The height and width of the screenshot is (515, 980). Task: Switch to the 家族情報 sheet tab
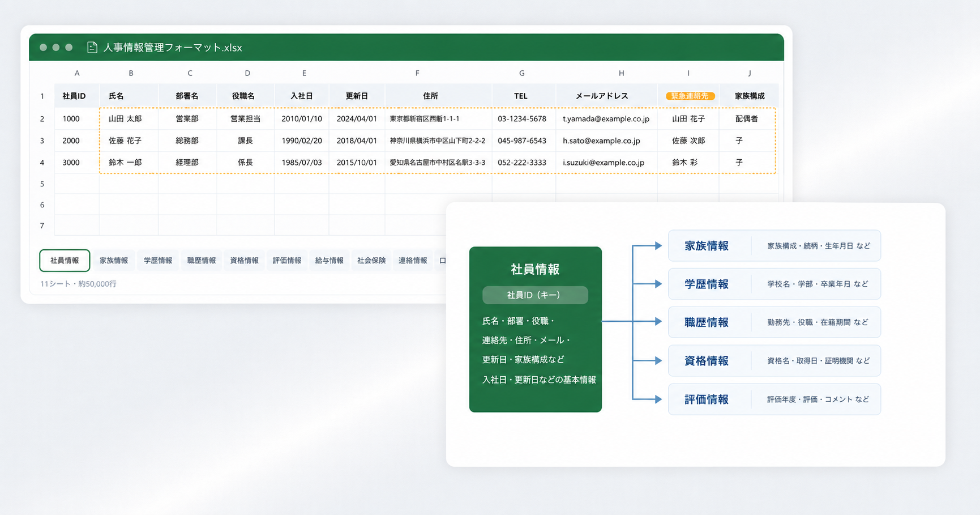coord(114,261)
